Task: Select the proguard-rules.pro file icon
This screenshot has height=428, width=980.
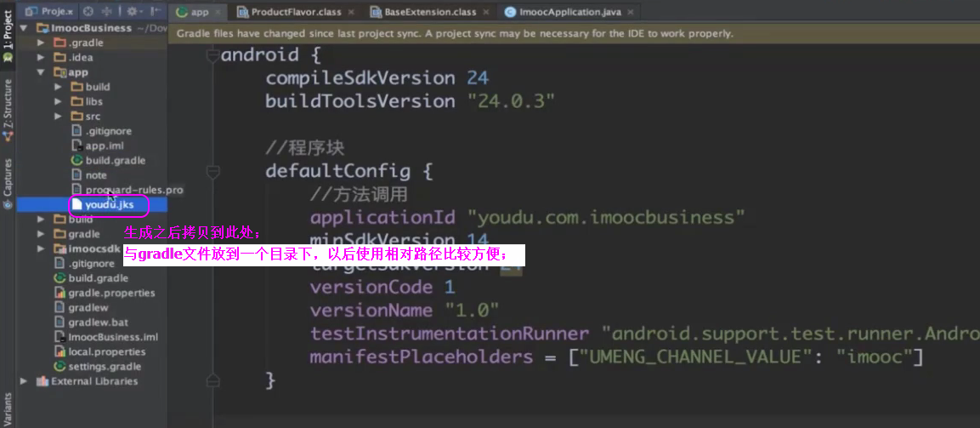Action: [x=76, y=190]
